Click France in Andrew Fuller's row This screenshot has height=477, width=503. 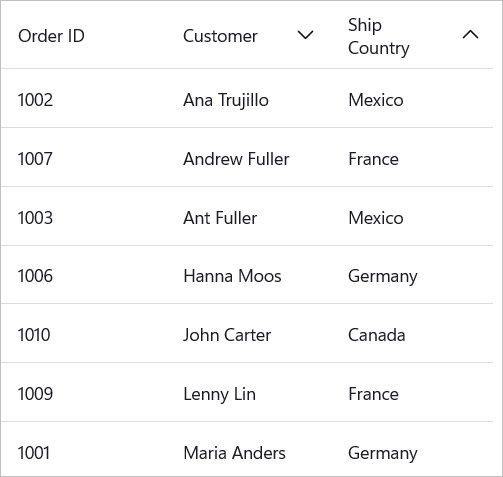coord(373,159)
